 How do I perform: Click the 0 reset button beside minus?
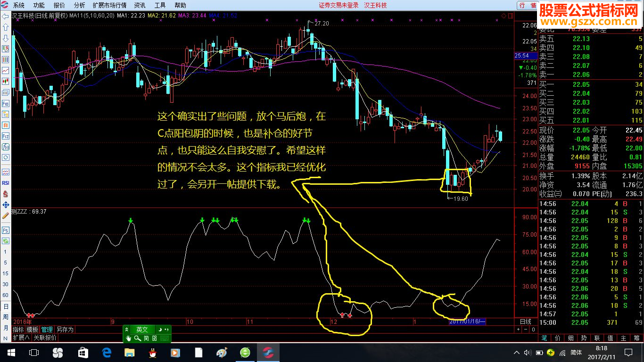tap(533, 329)
